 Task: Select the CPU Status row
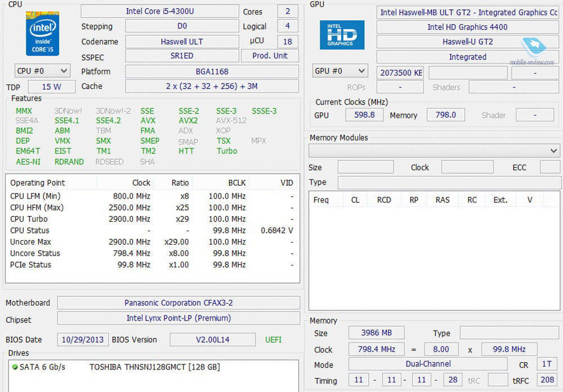[x=152, y=231]
